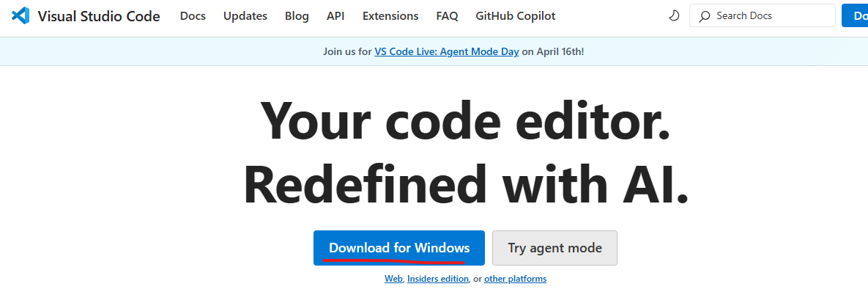
Task: Focus the Search Docs field
Action: pyautogui.click(x=763, y=16)
